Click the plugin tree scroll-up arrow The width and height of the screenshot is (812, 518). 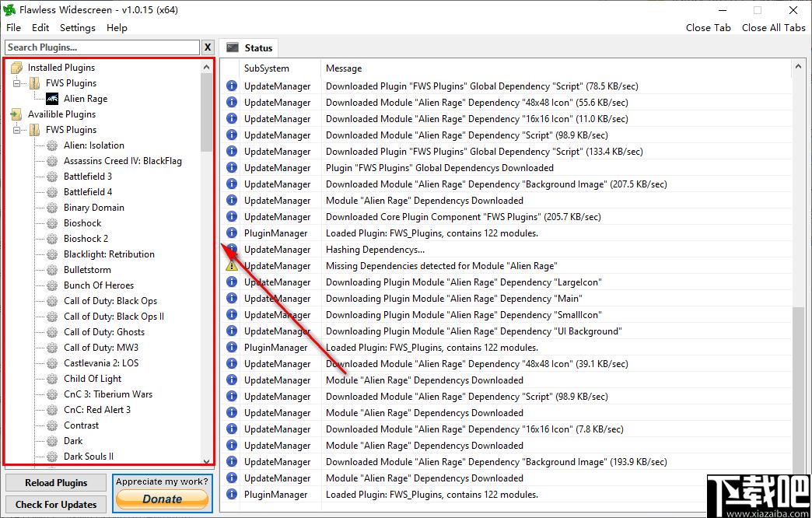tap(207, 67)
